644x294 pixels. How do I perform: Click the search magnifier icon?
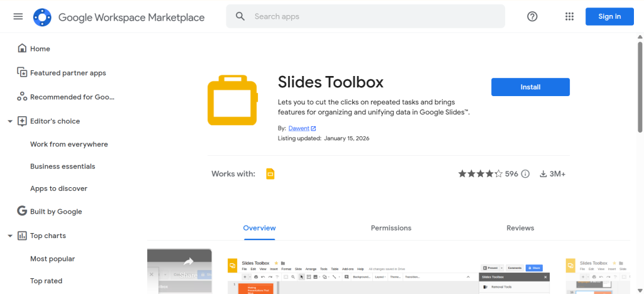tap(240, 16)
